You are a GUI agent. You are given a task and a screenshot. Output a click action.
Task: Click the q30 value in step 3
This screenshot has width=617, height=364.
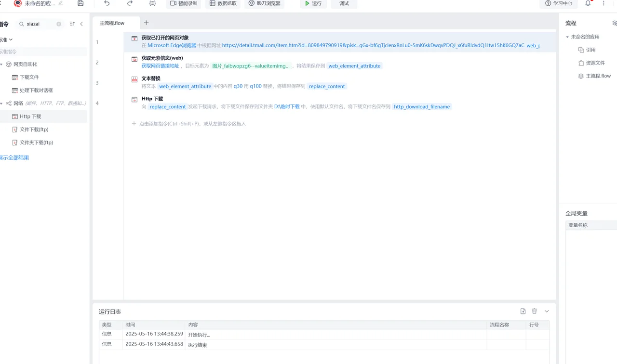pyautogui.click(x=238, y=86)
